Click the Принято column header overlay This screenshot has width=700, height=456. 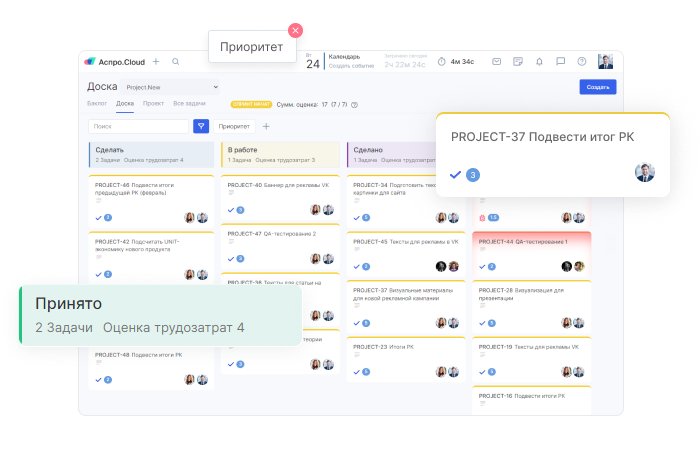[x=161, y=315]
